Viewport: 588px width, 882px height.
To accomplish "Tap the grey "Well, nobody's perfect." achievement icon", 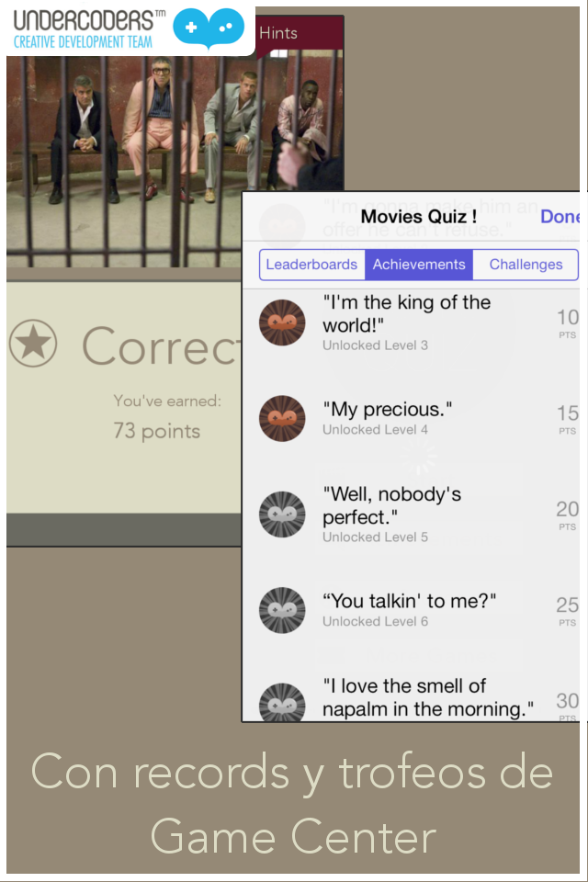I will click(282, 514).
